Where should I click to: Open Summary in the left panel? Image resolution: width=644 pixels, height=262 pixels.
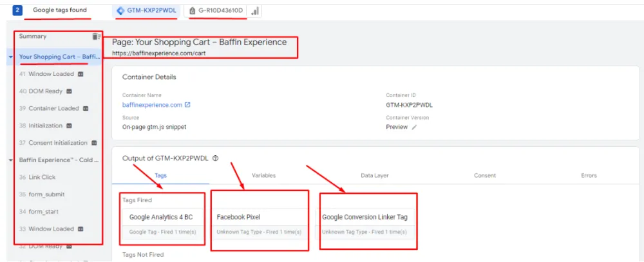click(33, 36)
